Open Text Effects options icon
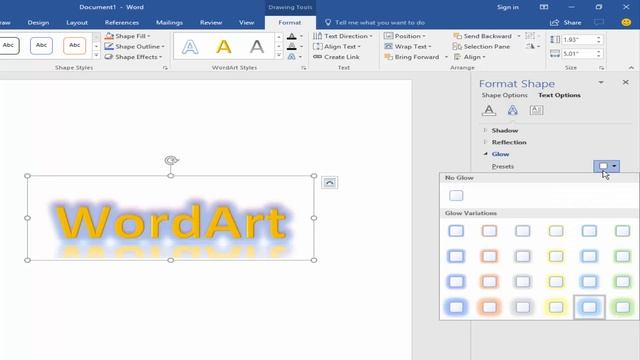Image resolution: width=640 pixels, height=360 pixels. tap(512, 110)
